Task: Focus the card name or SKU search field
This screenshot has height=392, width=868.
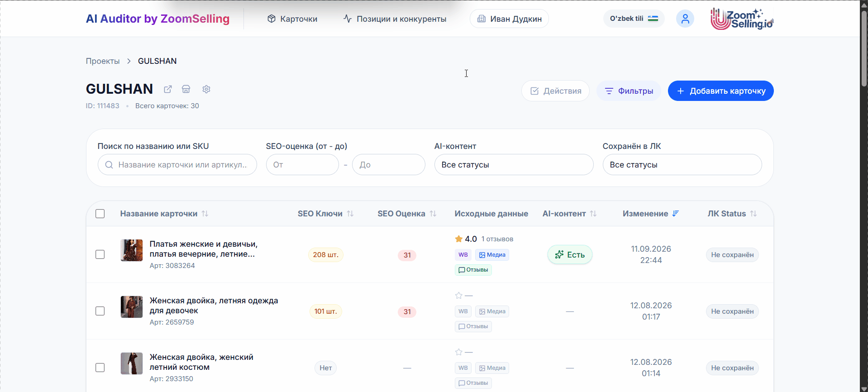Action: [x=177, y=165]
